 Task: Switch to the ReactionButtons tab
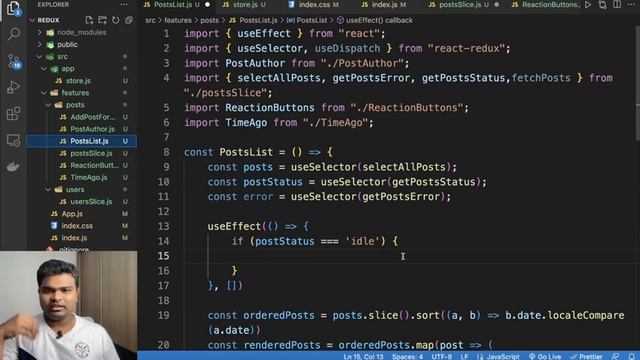coord(545,5)
